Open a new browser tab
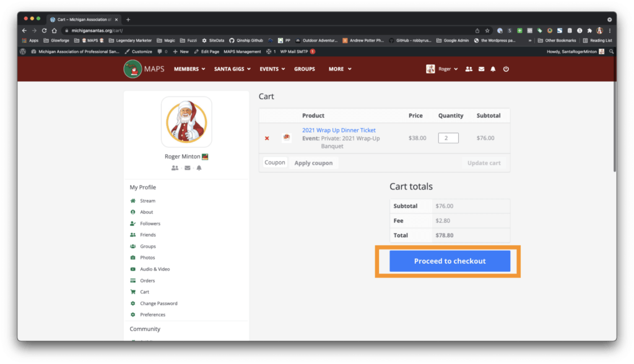 [128, 19]
